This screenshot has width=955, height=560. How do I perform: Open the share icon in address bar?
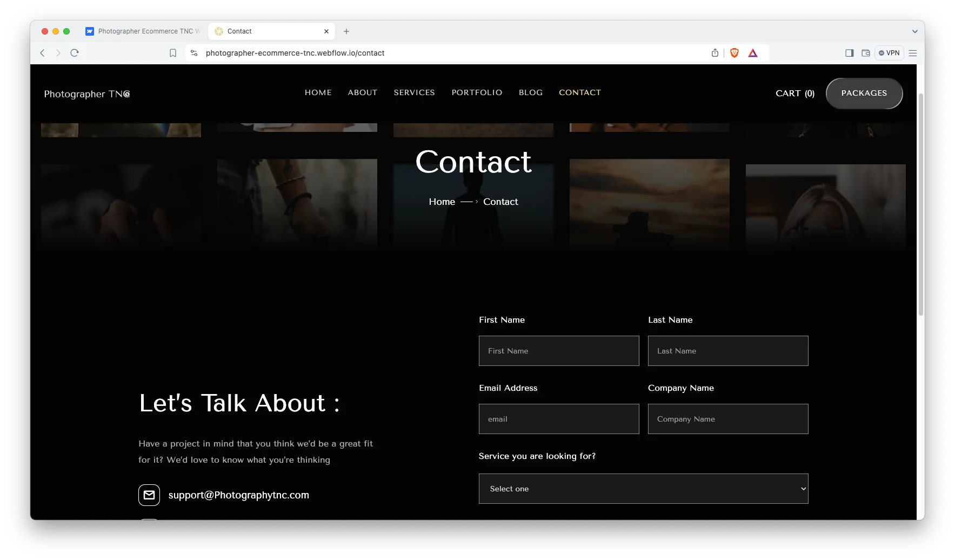(x=715, y=53)
